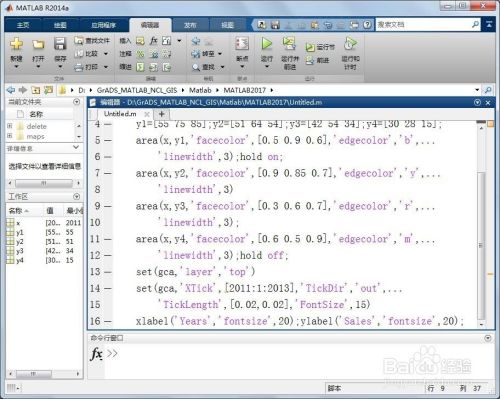This screenshot has height=399, width=500.
Task: Click the decrease indent icon
Action: (166, 67)
